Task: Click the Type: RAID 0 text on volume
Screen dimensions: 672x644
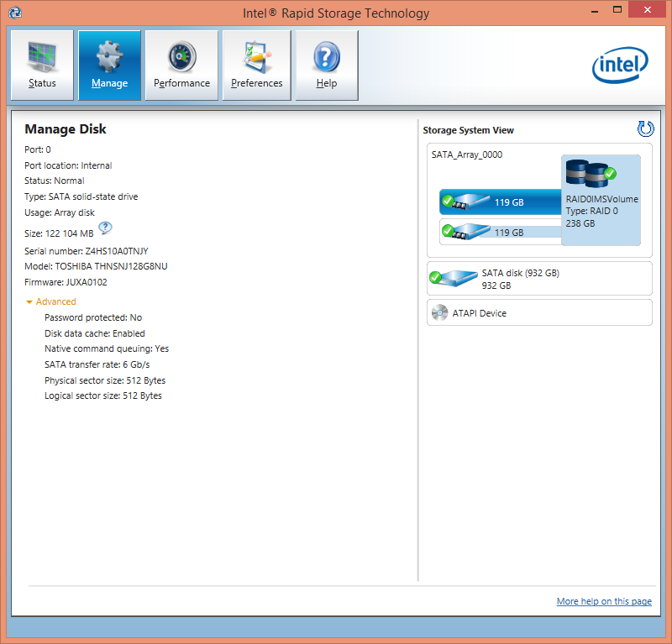Action: click(x=592, y=211)
